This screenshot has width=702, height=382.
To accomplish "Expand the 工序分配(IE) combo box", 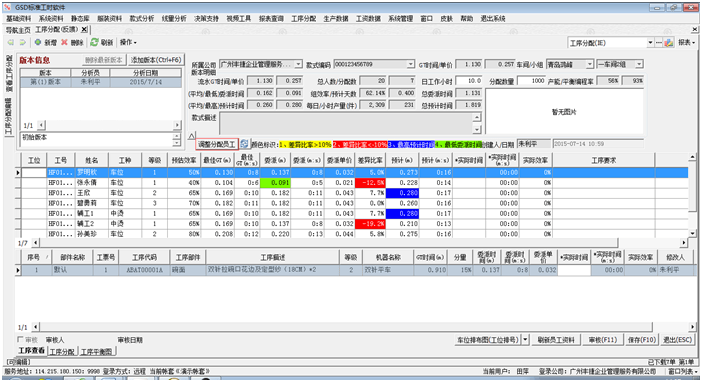I will [650, 43].
